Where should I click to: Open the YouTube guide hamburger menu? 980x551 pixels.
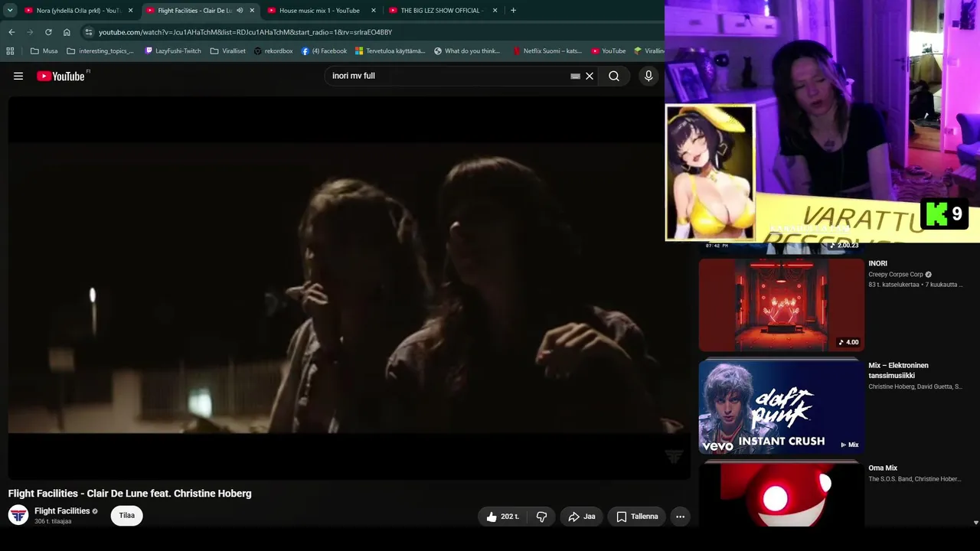click(18, 76)
